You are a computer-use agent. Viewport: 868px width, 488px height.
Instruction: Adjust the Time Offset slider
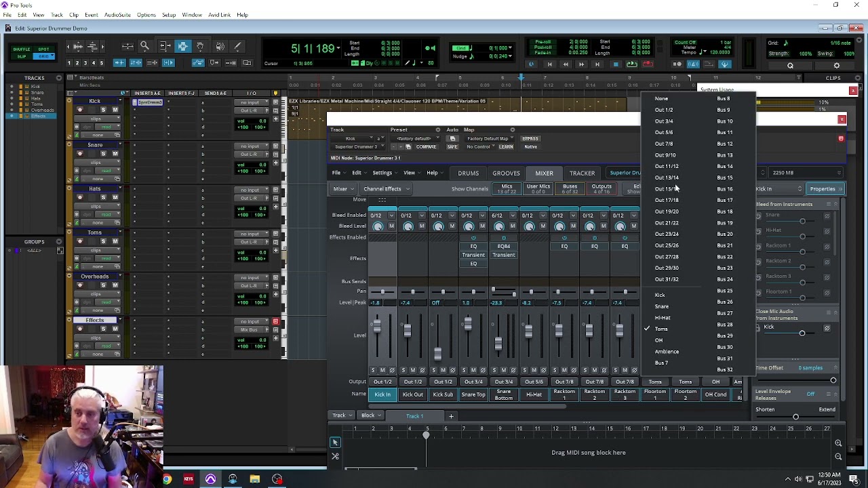pyautogui.click(x=833, y=381)
